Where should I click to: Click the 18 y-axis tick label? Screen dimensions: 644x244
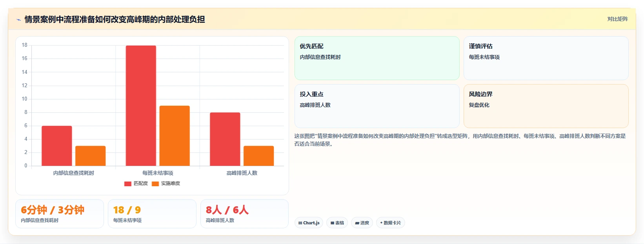click(x=24, y=45)
